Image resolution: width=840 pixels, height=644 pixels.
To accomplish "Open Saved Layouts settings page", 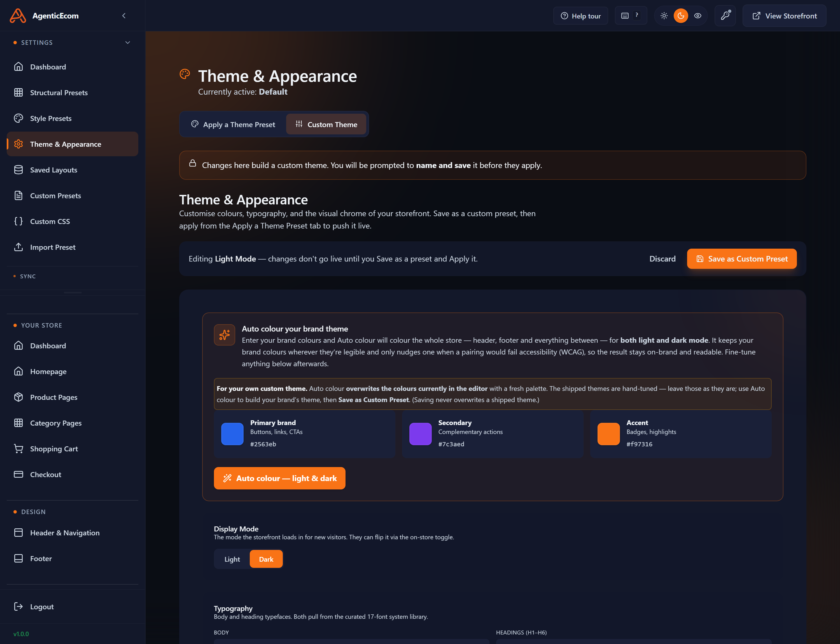I will click(x=73, y=170).
